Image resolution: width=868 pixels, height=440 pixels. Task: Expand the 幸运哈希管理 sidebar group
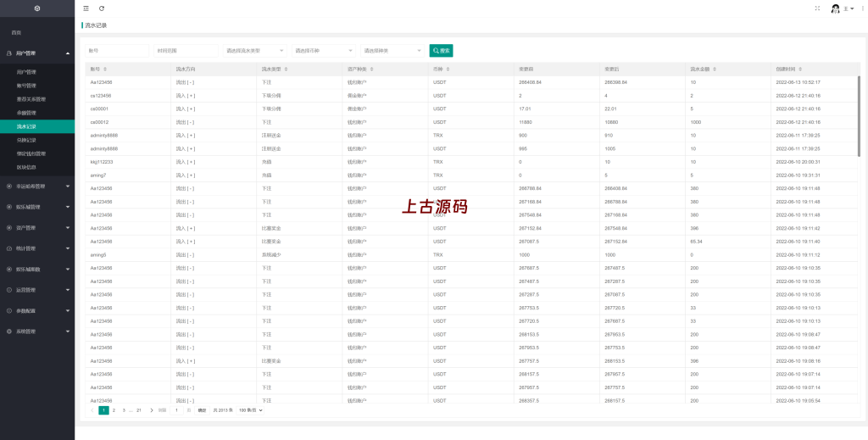click(x=37, y=186)
